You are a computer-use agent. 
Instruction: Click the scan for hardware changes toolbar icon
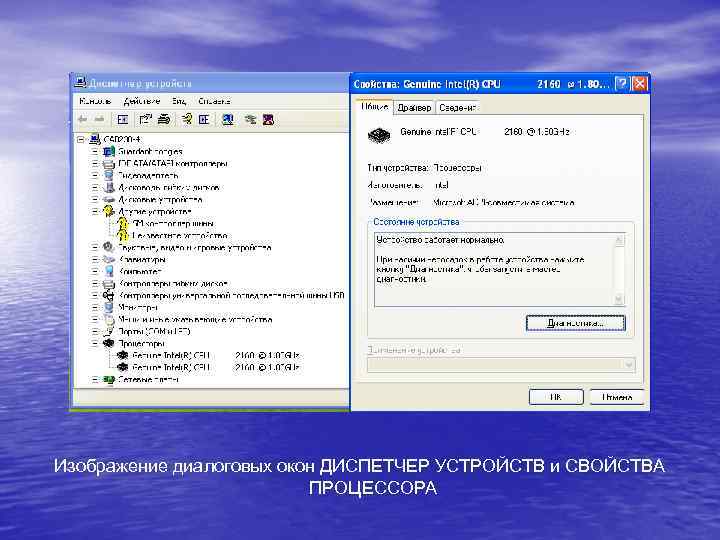tap(228, 120)
